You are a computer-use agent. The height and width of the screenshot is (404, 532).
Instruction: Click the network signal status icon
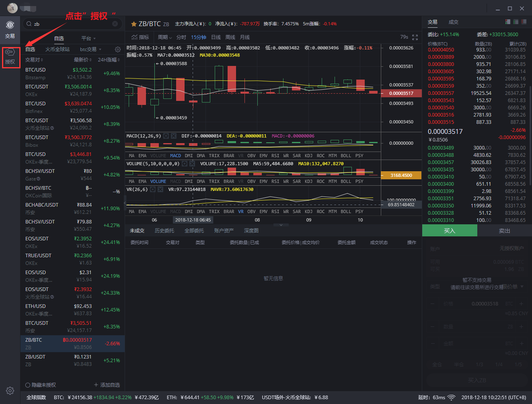(452, 398)
